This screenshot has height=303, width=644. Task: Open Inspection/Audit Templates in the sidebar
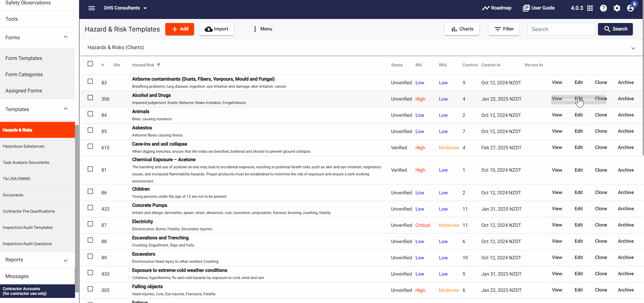pyautogui.click(x=38, y=228)
